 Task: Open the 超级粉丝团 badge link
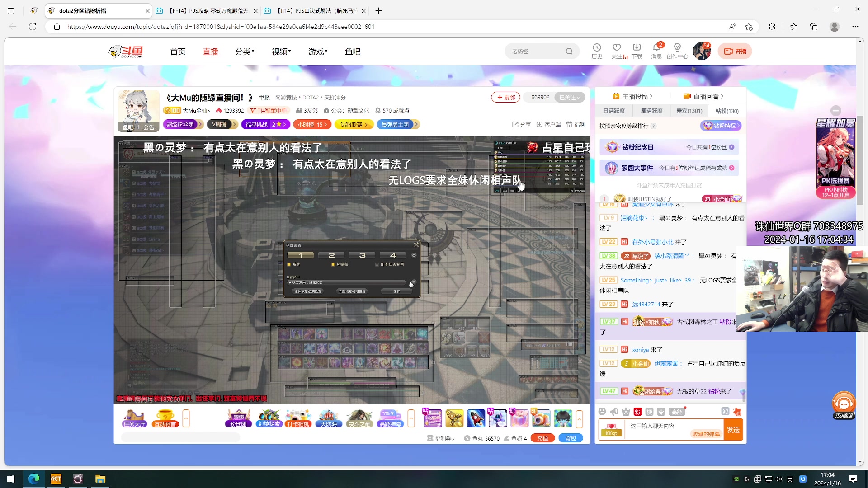pyautogui.click(x=183, y=125)
